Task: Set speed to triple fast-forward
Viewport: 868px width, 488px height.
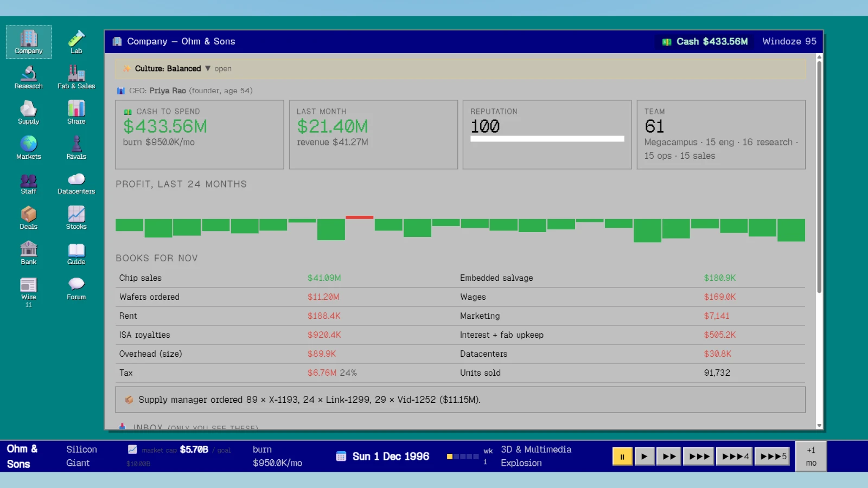Action: 699,457
